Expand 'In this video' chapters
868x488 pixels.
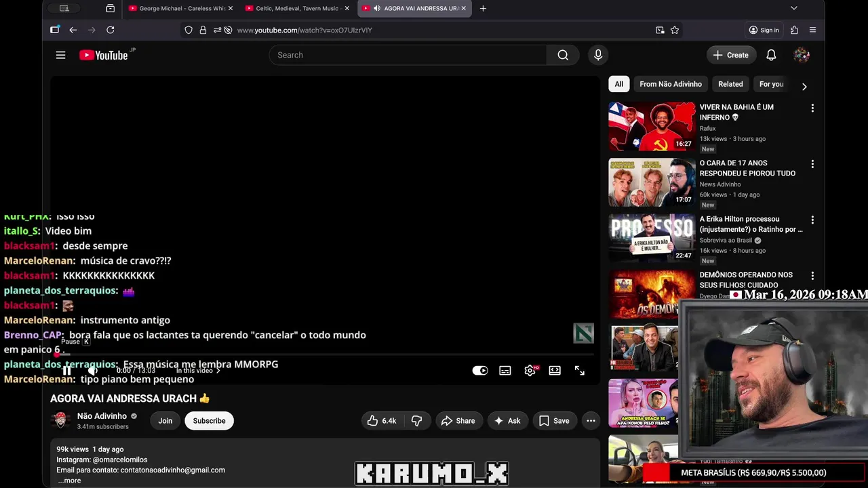click(x=198, y=371)
